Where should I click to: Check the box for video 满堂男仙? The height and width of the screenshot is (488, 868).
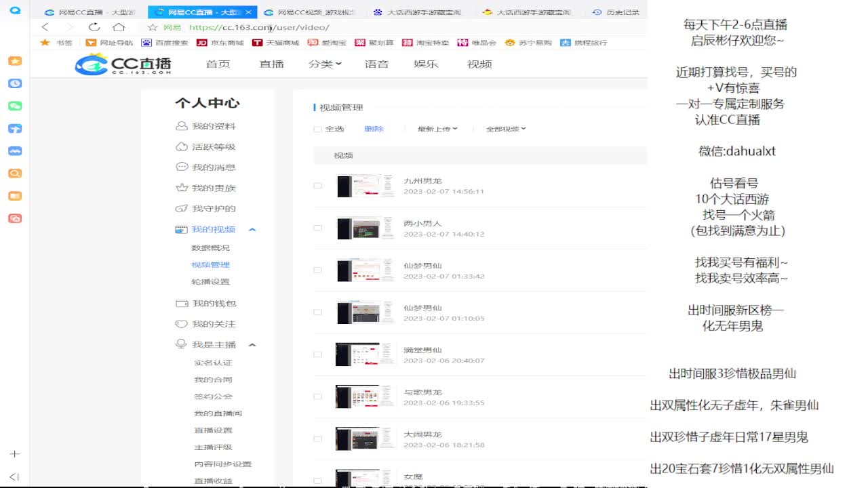[317, 354]
